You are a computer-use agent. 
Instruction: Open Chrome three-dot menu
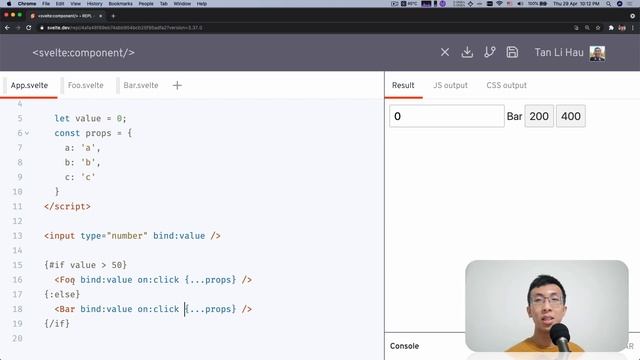point(633,28)
